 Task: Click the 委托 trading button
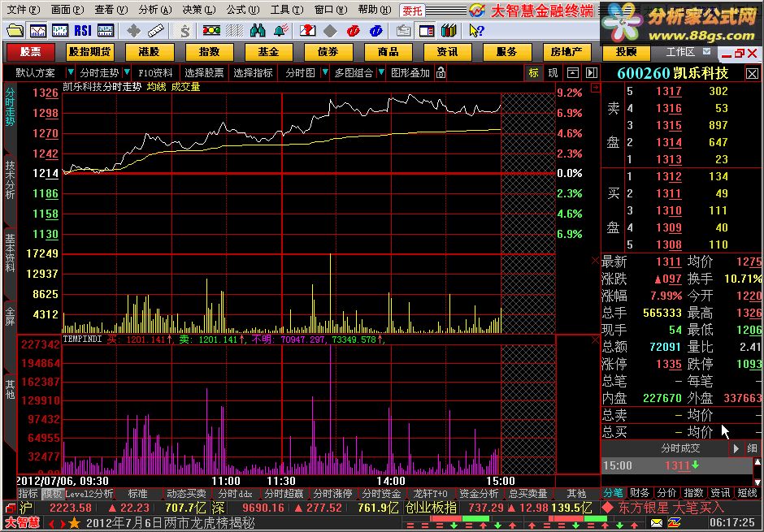point(412,11)
